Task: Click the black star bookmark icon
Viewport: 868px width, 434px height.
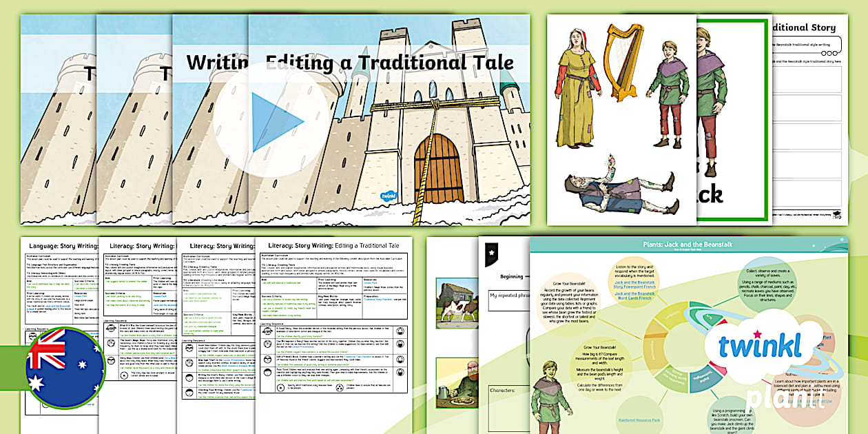Action: (492, 253)
